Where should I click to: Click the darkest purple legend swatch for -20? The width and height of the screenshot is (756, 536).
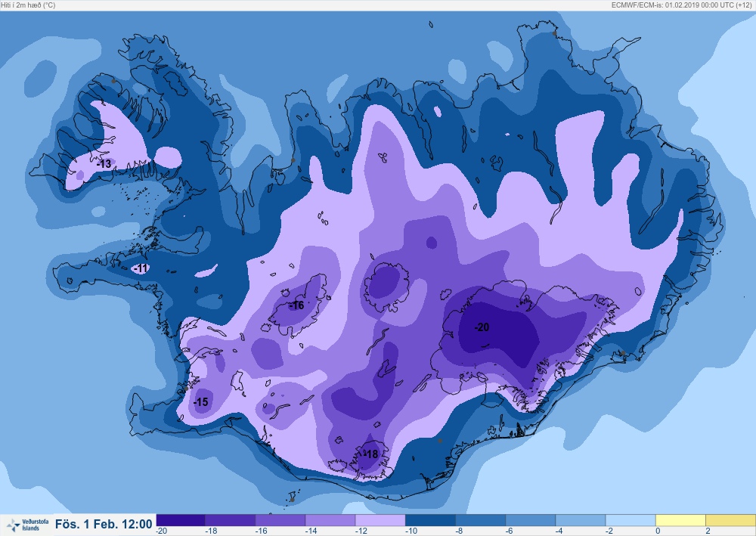pos(181,520)
